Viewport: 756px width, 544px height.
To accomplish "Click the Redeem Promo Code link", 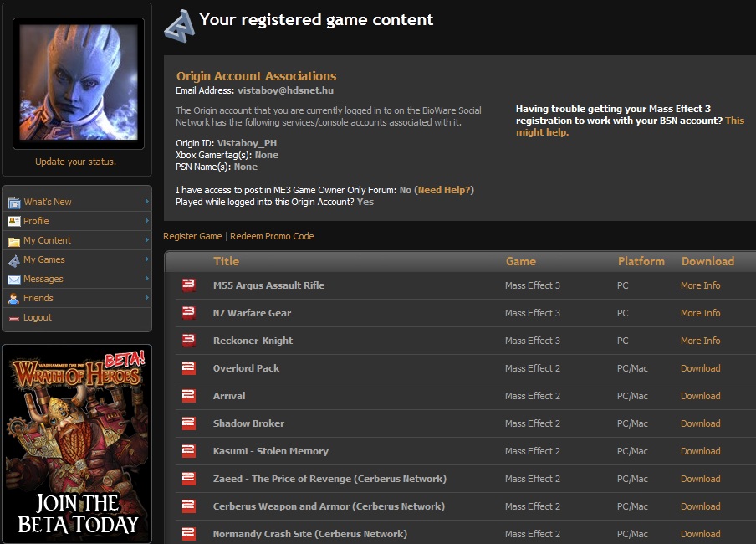I will click(x=272, y=236).
